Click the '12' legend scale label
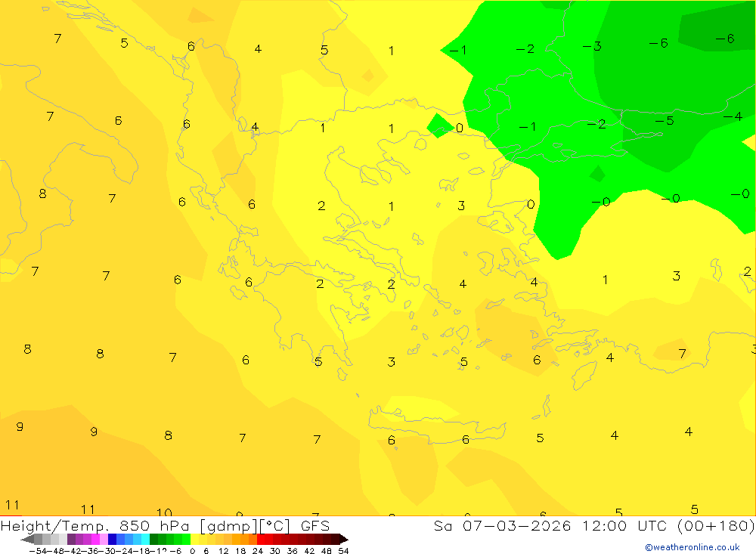Image resolution: width=756 pixels, height=554 pixels. (224, 551)
